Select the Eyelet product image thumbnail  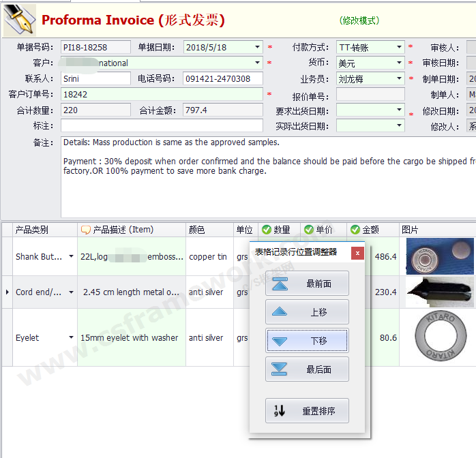click(x=436, y=337)
